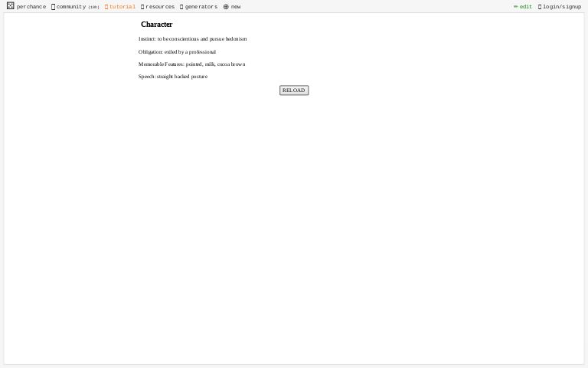Click the resources icon in navbar
The width and height of the screenshot is (588, 368).
(142, 7)
